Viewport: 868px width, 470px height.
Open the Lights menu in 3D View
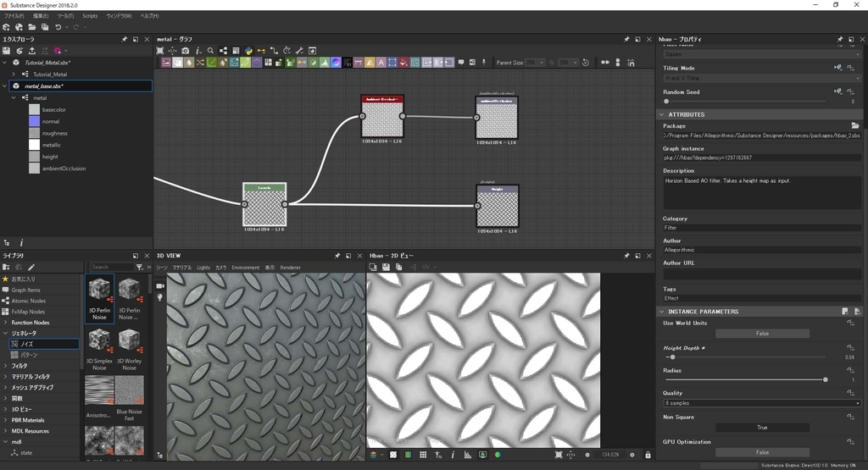[x=203, y=268]
